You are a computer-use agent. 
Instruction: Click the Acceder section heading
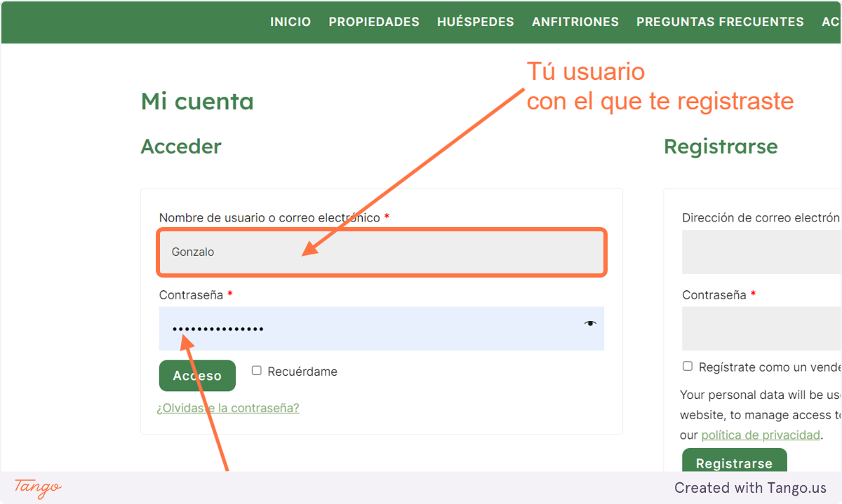tap(181, 147)
